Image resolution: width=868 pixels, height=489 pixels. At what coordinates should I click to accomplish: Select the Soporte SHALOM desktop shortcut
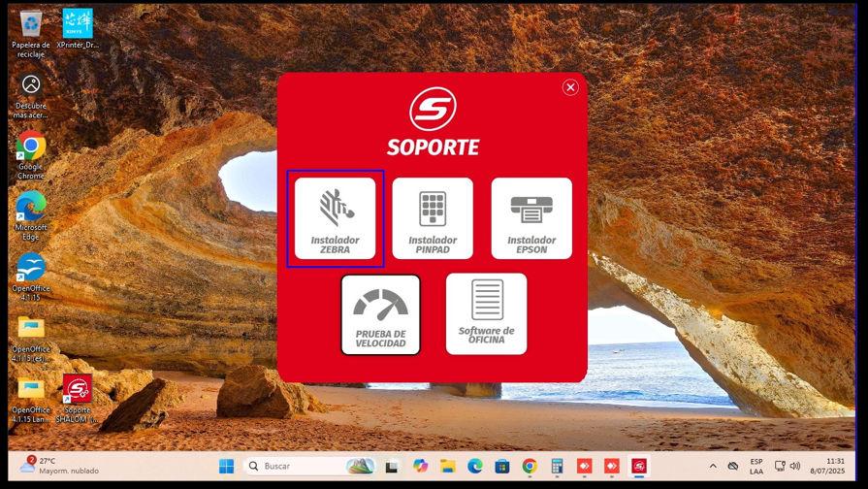point(77,391)
